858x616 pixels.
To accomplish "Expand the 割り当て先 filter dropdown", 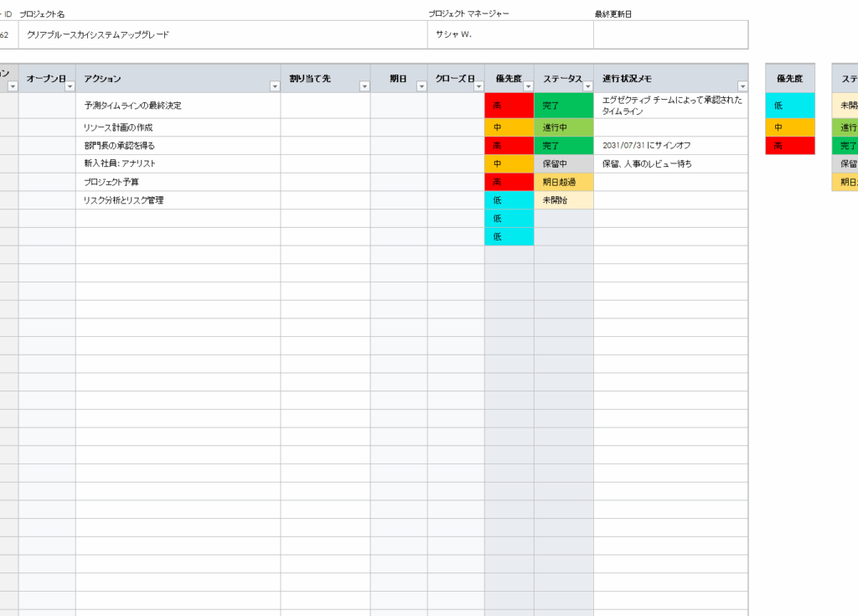I will (364, 86).
